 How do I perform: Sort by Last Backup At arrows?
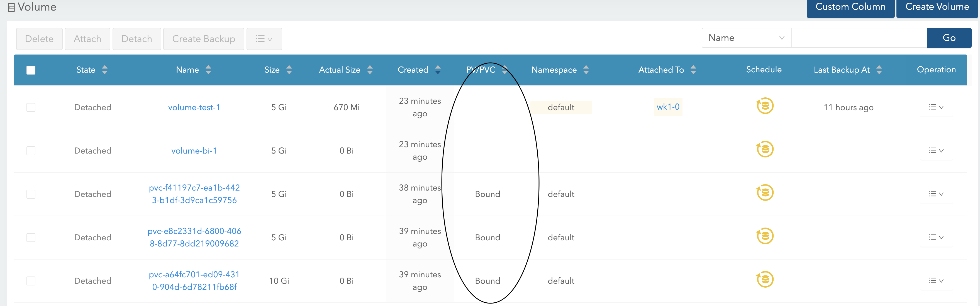pyautogui.click(x=879, y=70)
